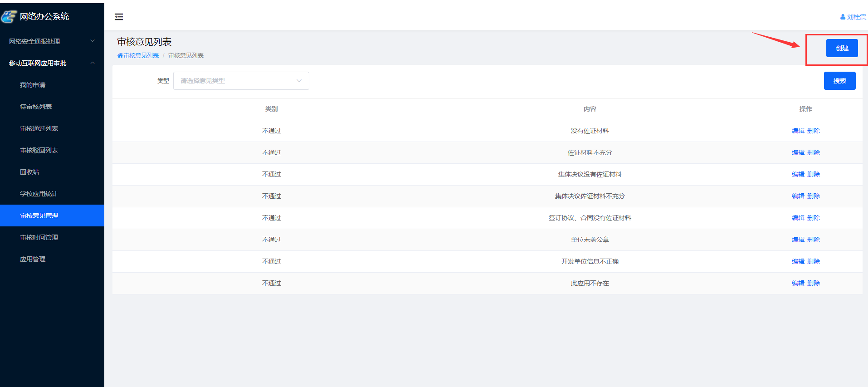Expand the 网络安全通报处理 menu
Screen dimensions: 868x387
coord(52,41)
